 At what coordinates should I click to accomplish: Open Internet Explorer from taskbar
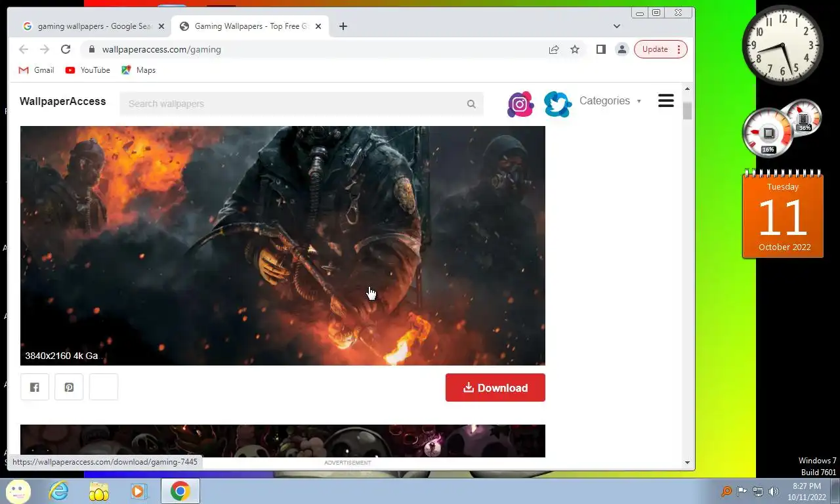coord(59,491)
